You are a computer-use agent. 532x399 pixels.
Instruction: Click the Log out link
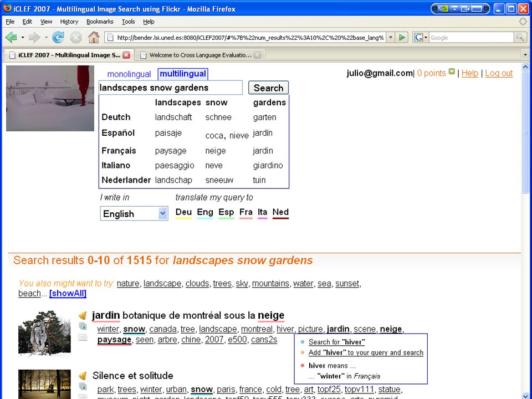click(x=499, y=73)
